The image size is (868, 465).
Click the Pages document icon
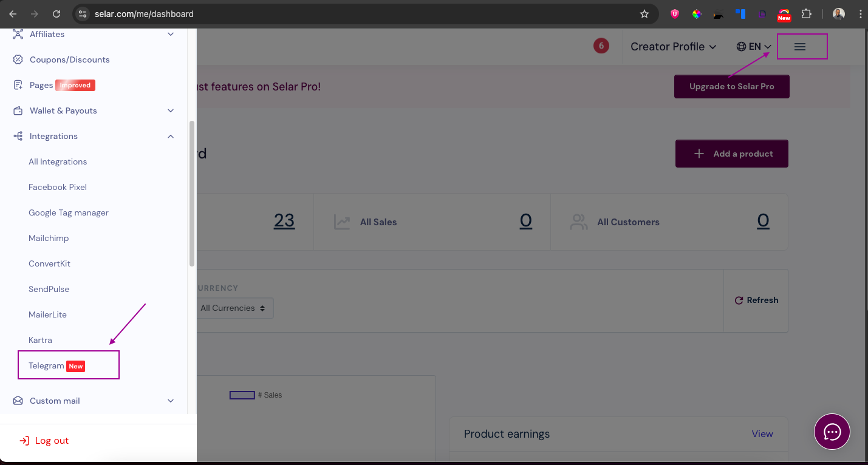point(18,85)
